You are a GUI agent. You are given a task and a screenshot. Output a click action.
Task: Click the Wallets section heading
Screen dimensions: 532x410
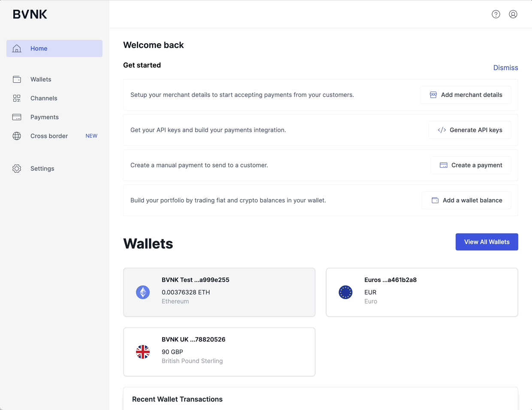[x=148, y=244]
